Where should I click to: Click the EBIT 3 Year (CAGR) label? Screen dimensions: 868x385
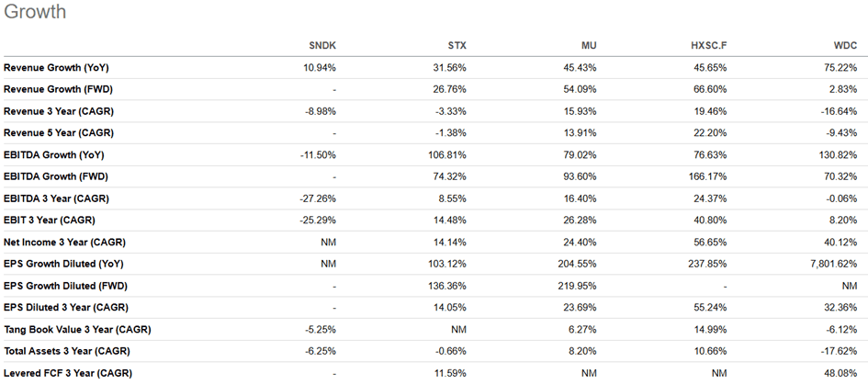click(50, 221)
